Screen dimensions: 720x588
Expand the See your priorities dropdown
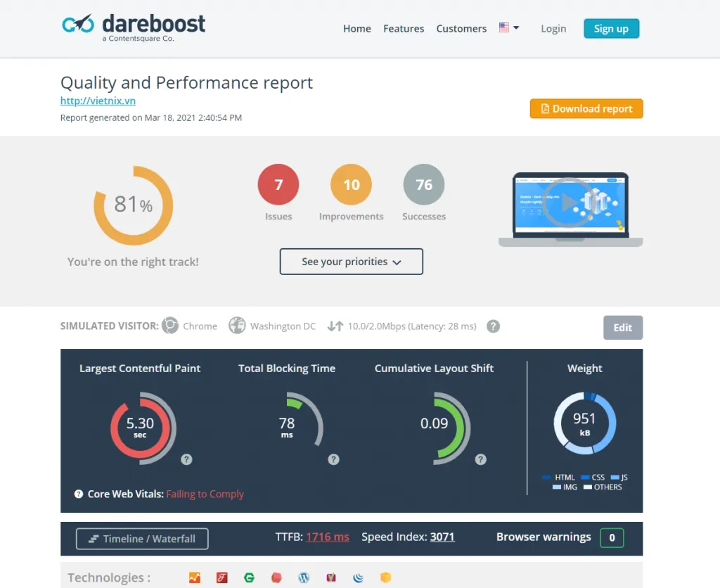pos(351,261)
